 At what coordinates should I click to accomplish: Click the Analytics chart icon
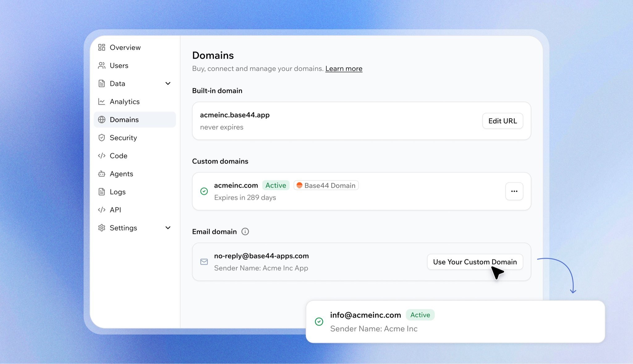102,102
